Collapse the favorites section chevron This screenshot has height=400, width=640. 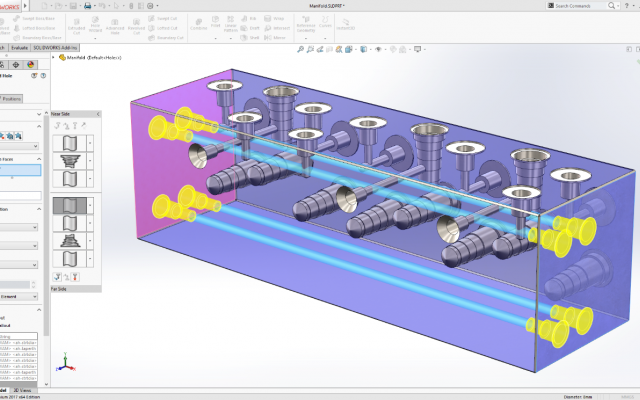[x=39, y=127]
